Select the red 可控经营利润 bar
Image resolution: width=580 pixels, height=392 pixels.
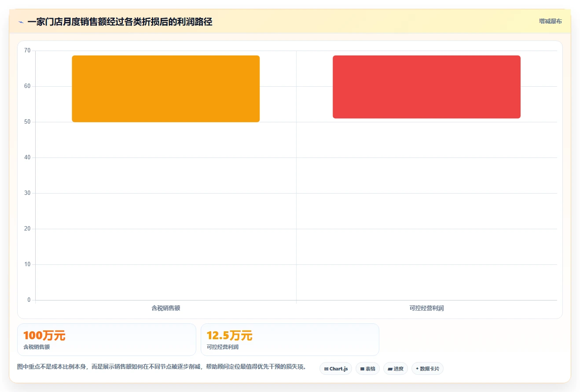click(x=426, y=87)
